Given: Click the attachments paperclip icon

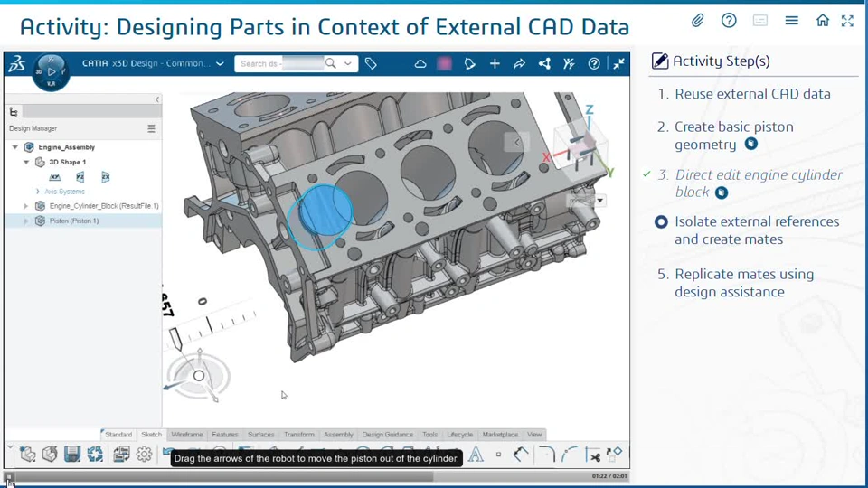Looking at the screenshot, I should (x=697, y=21).
